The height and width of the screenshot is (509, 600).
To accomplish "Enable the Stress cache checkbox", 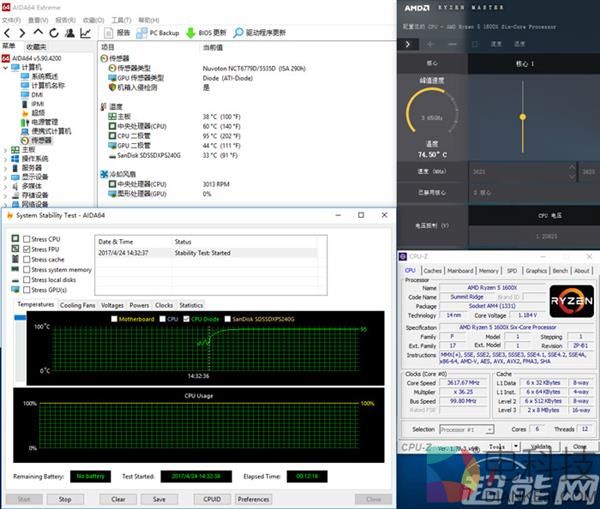I will coord(26,259).
